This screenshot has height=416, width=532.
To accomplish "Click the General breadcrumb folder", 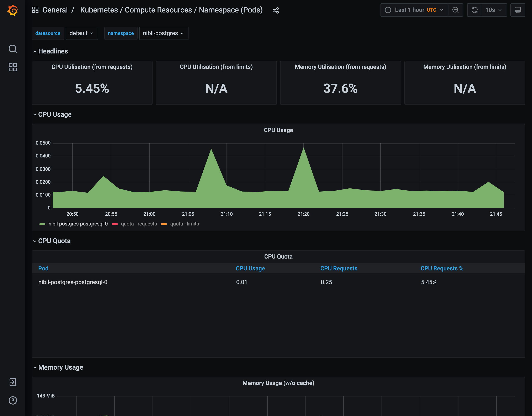I will click(55, 10).
